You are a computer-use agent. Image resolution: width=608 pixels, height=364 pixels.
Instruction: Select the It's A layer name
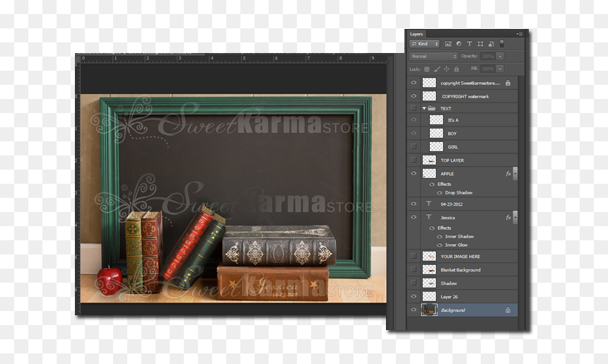[453, 120]
